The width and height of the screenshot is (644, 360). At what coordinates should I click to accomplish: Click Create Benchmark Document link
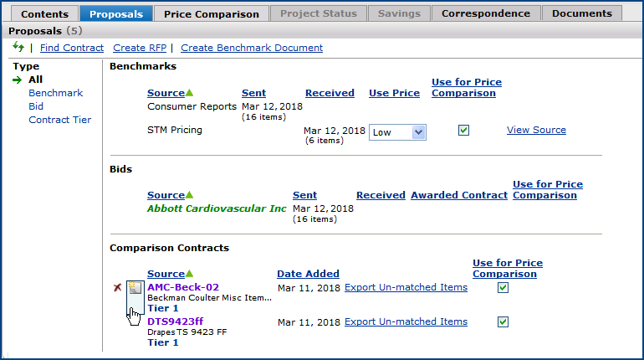252,48
